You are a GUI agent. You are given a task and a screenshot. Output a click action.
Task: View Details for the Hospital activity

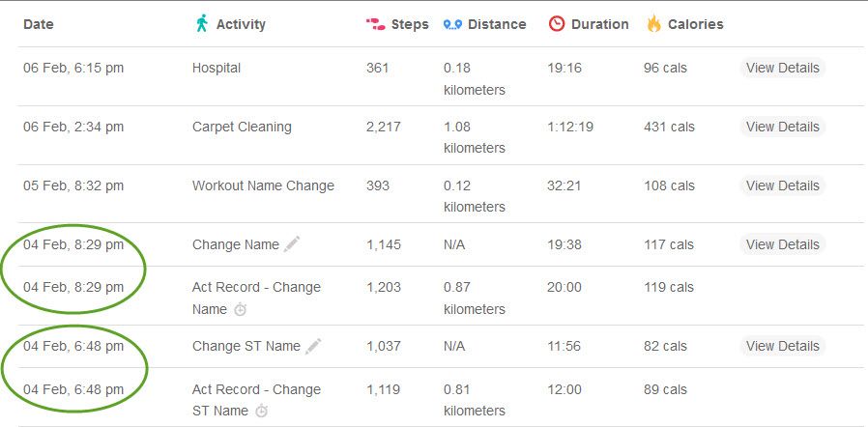tap(782, 68)
